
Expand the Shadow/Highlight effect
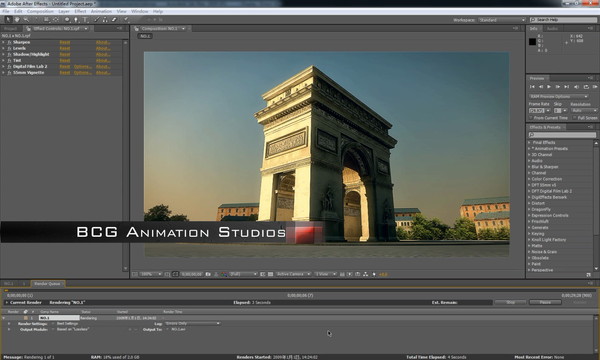click(3, 54)
